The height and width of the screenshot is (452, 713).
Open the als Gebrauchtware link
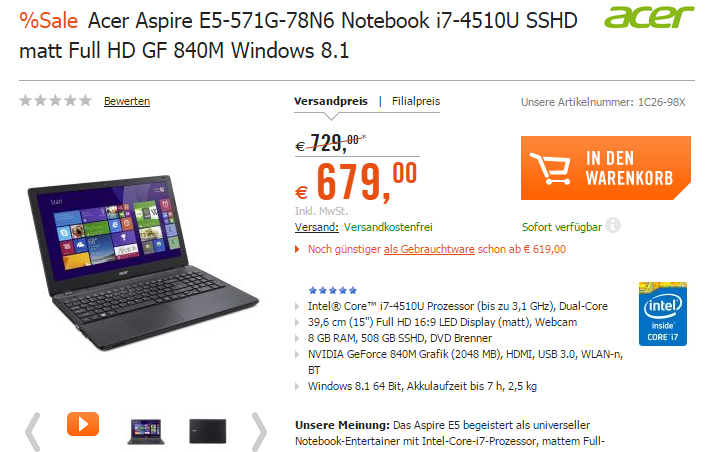tap(429, 249)
